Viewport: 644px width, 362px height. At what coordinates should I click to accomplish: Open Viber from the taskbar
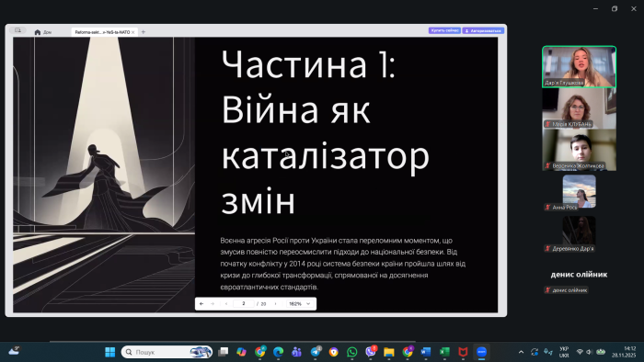371,352
